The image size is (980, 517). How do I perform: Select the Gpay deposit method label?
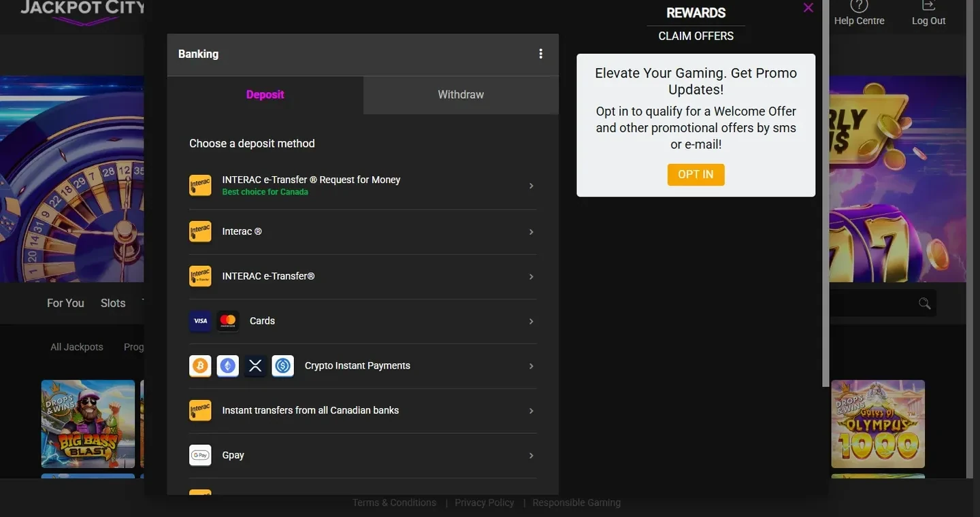tap(233, 455)
